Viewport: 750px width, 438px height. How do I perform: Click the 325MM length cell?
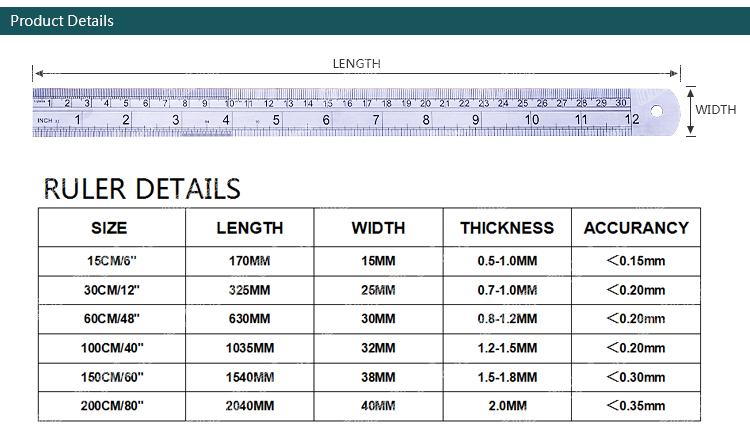coord(250,290)
